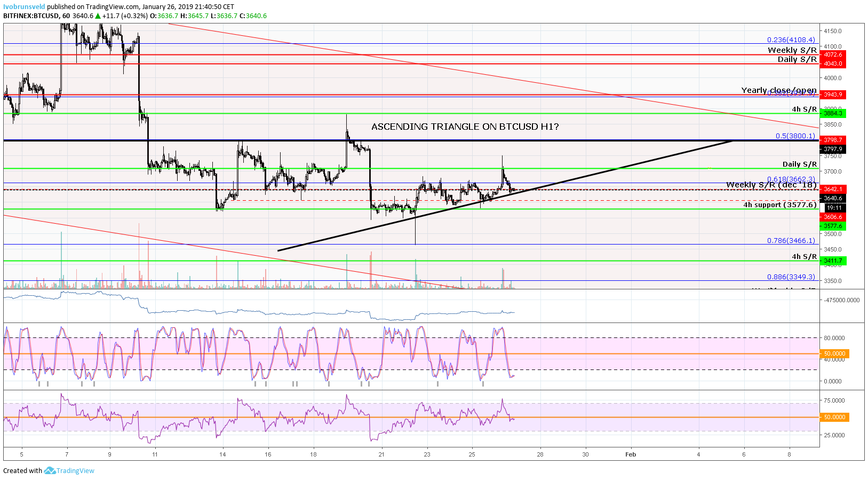Screen dimensions: 868x480
Task: Click the red 3642.1 price tag
Action: tap(833, 189)
